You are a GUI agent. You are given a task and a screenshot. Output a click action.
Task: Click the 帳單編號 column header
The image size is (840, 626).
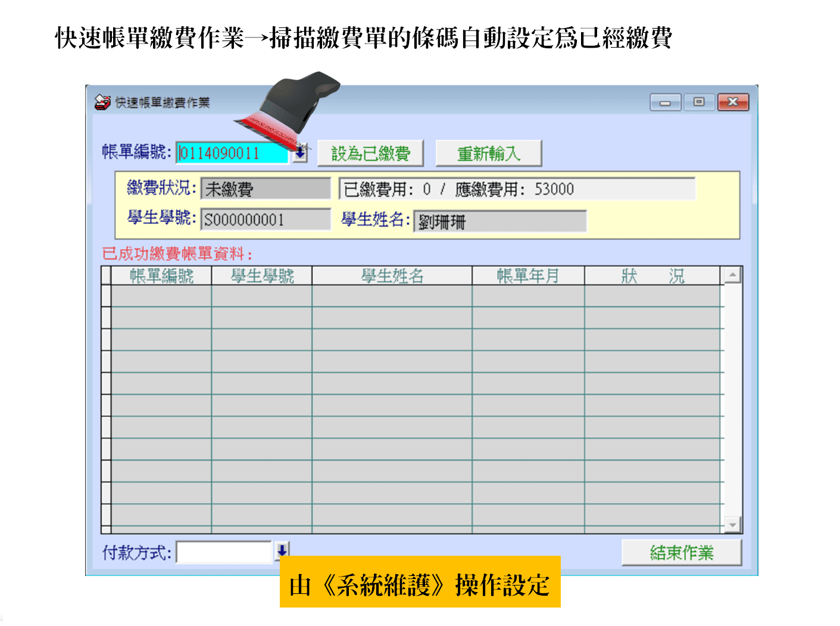(x=161, y=276)
